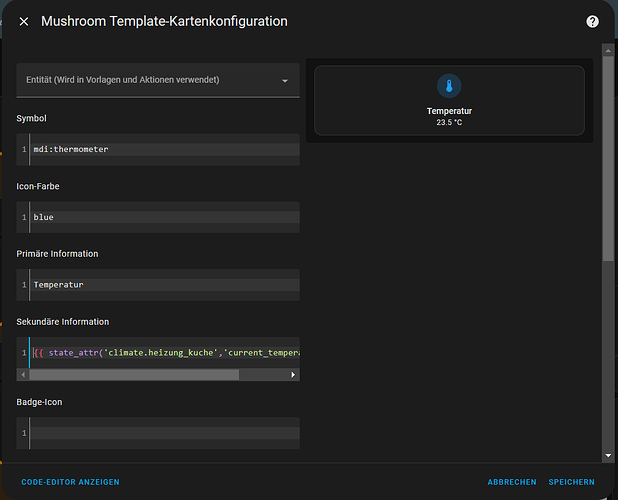Screen dimensions: 618x500
Task: Click the Primäre Information field with Temperatur
Action: (158, 285)
